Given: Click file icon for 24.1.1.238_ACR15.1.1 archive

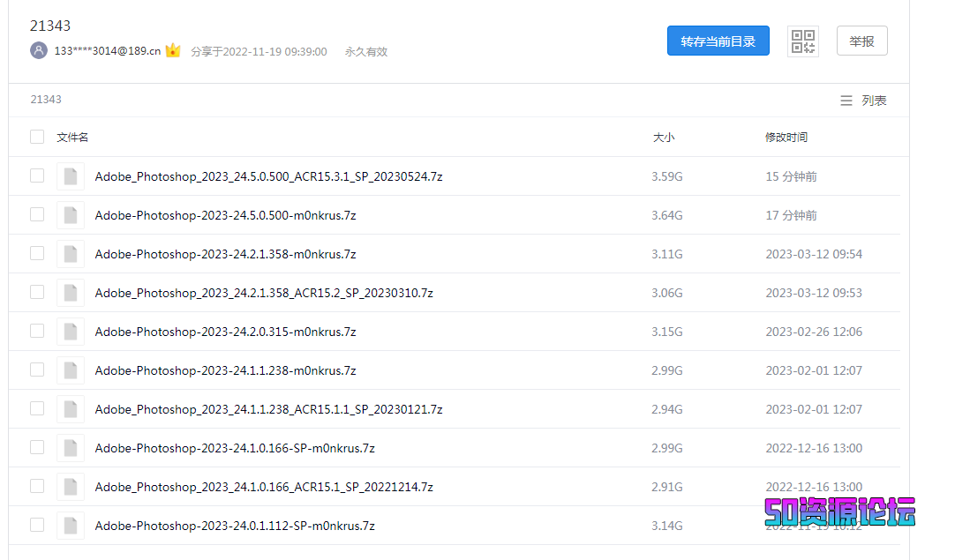Looking at the screenshot, I should [x=71, y=409].
